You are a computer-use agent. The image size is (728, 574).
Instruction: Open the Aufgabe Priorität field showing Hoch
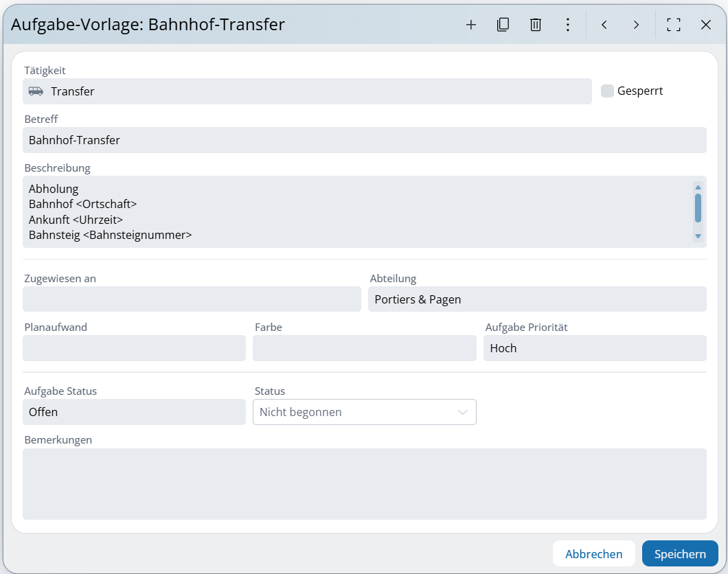pos(594,348)
